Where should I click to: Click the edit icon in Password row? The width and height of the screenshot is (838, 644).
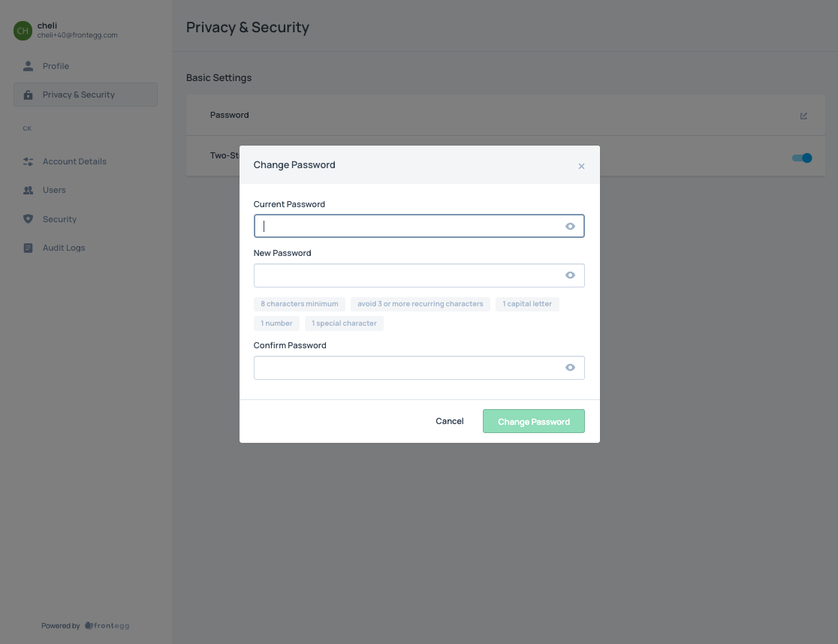[803, 116]
